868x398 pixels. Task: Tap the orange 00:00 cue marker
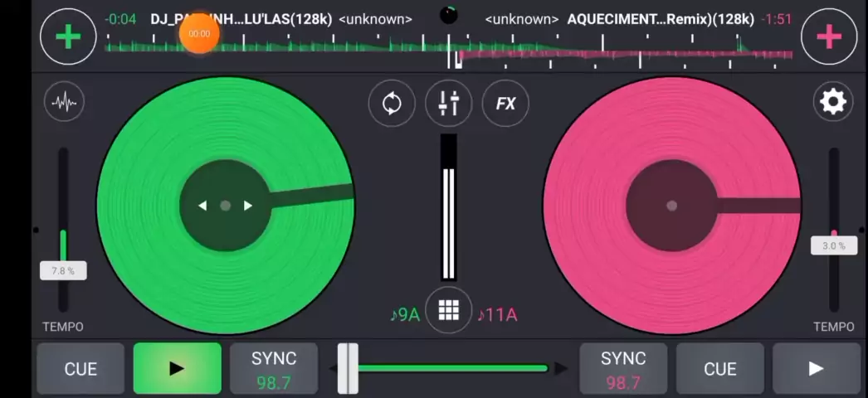click(x=199, y=34)
